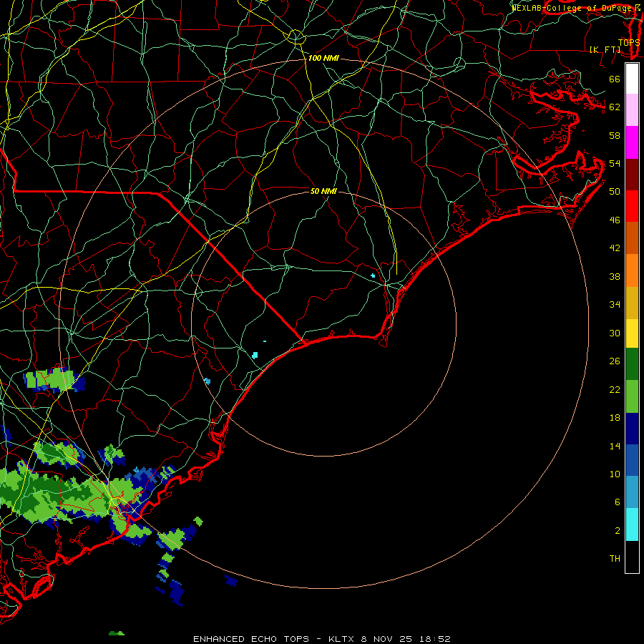Click the legend value 22

[615, 390]
